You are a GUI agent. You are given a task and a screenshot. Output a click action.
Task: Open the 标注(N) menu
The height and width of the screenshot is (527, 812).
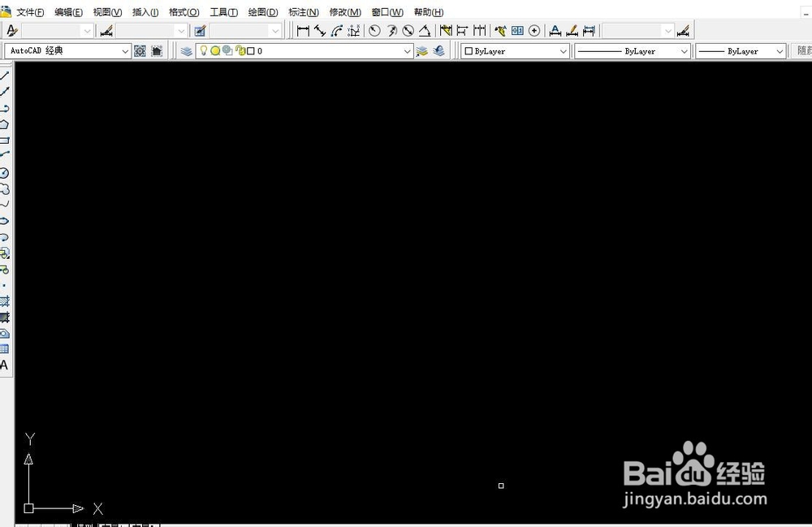coord(304,12)
